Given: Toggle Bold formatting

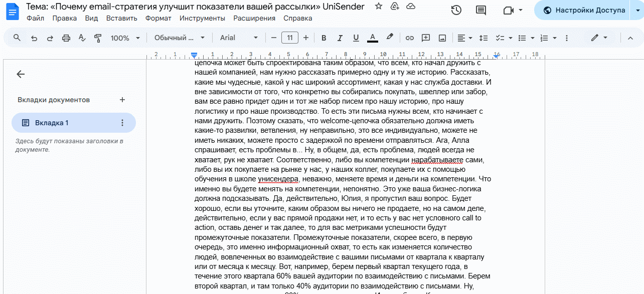Looking at the screenshot, I should coord(324,38).
